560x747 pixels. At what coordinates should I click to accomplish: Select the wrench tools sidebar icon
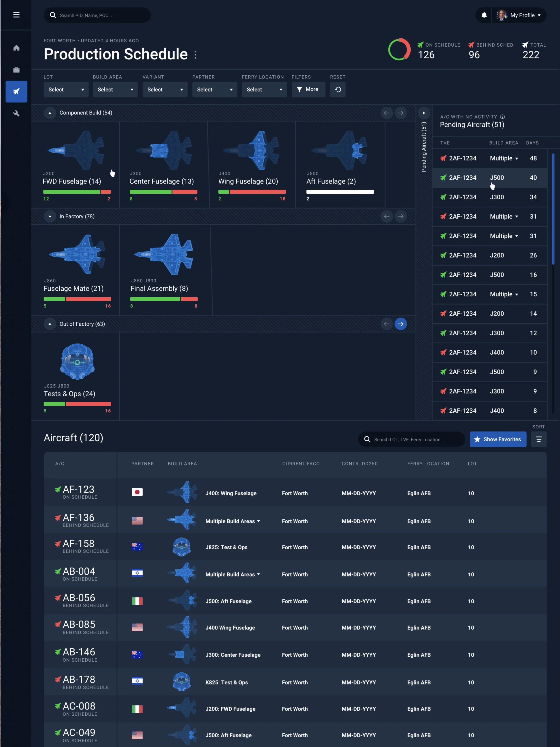point(16,113)
